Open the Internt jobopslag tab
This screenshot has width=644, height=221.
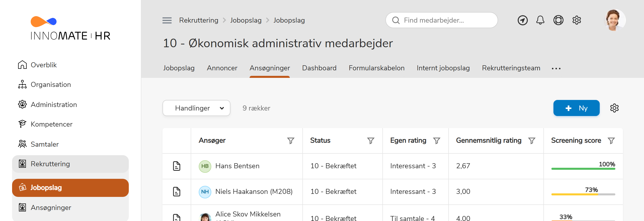click(443, 68)
